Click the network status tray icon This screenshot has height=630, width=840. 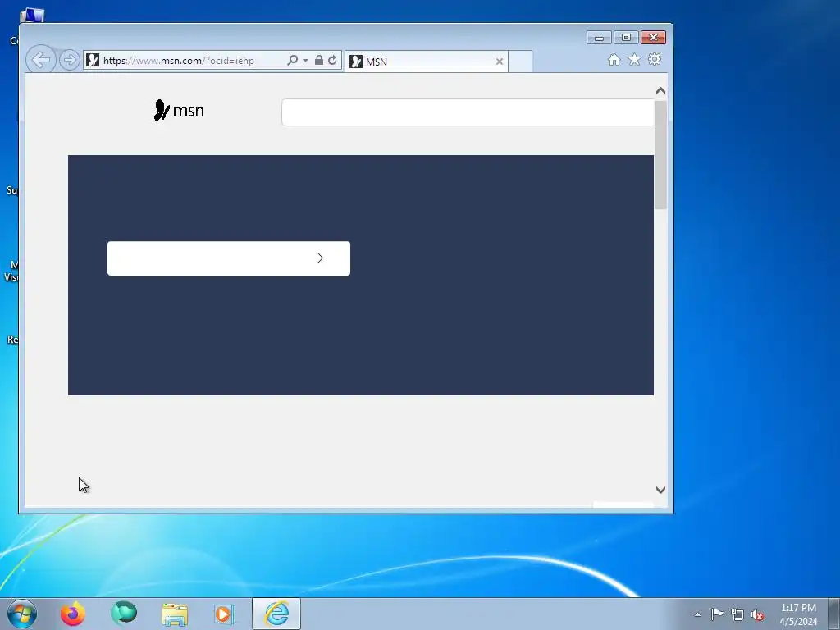737,614
